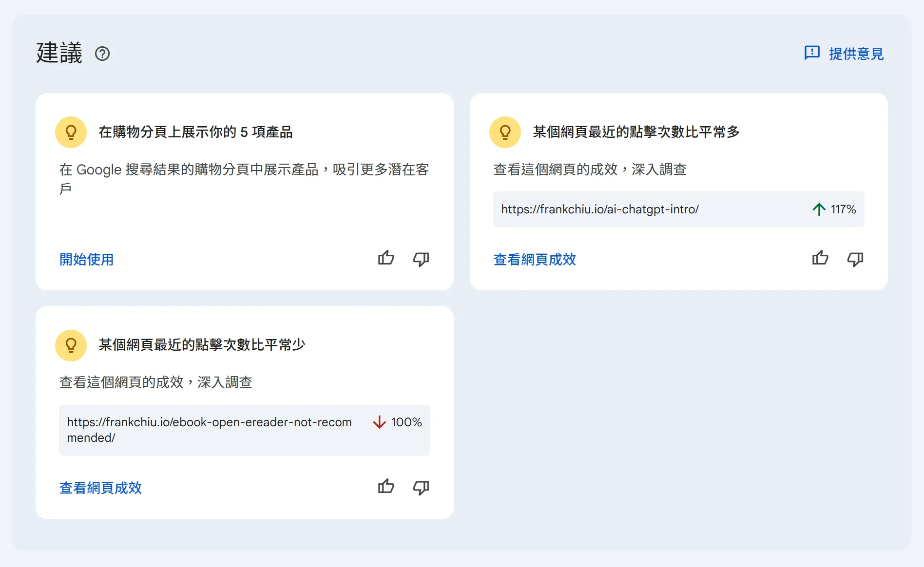Image resolution: width=924 pixels, height=567 pixels.
Task: Thumbs up the shopping tab products suggestion
Action: (x=386, y=258)
